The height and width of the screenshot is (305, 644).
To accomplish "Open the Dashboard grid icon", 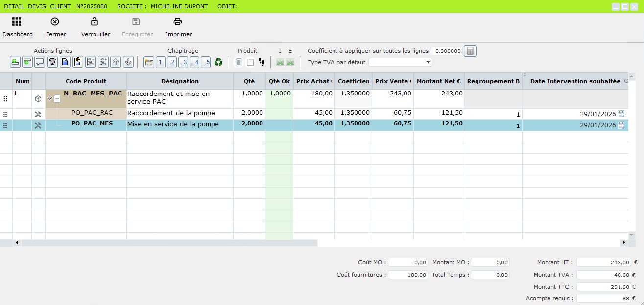I will pyautogui.click(x=17, y=22).
